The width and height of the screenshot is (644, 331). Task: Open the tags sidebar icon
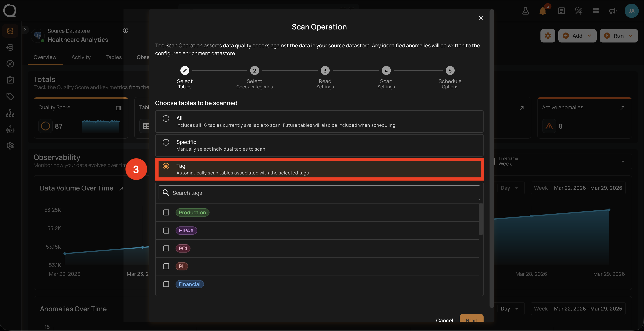coord(10,96)
